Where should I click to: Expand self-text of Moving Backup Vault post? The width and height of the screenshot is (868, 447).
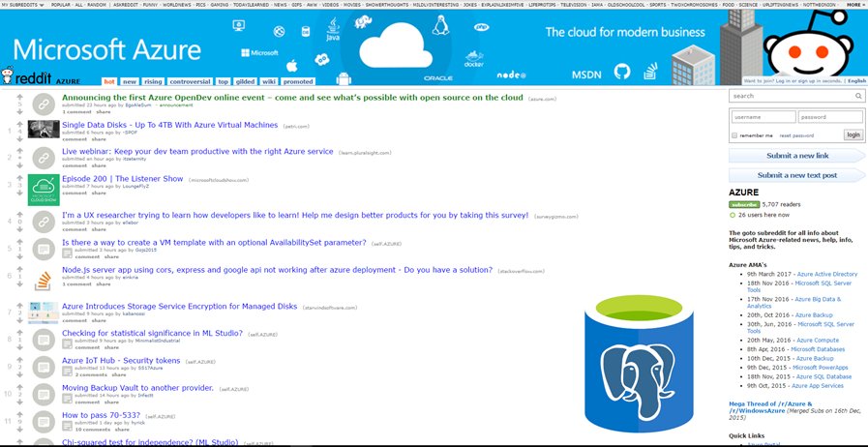coord(67,399)
